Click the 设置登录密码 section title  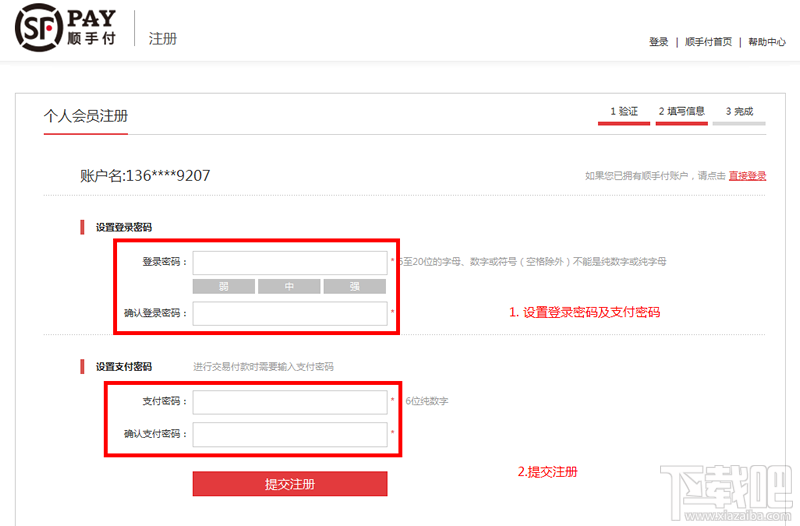pos(123,227)
